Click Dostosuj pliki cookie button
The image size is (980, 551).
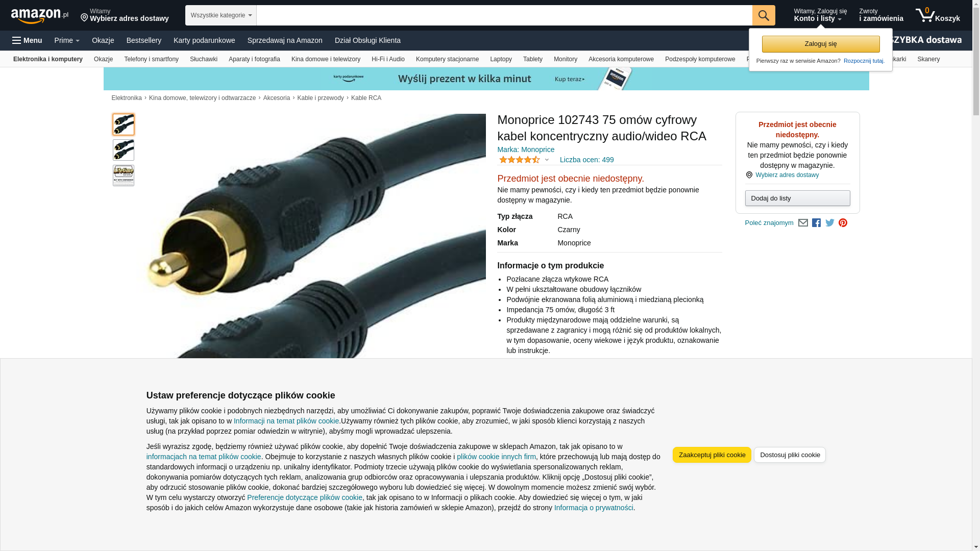pyautogui.click(x=790, y=455)
